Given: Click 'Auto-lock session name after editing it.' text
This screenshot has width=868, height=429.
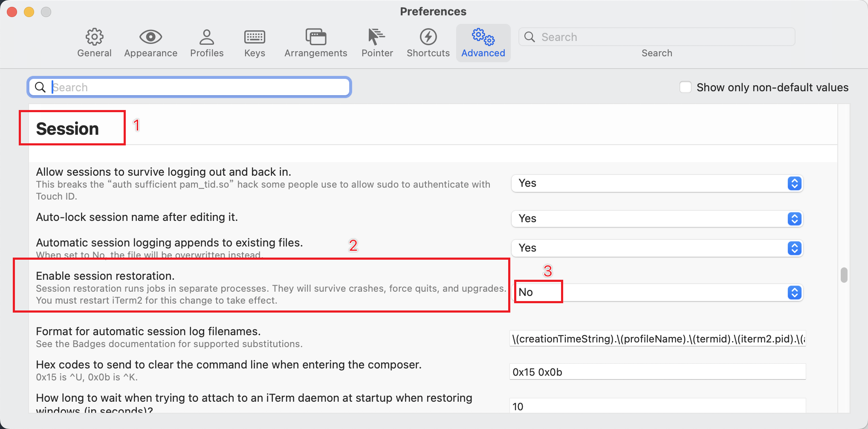Looking at the screenshot, I should 137,217.
